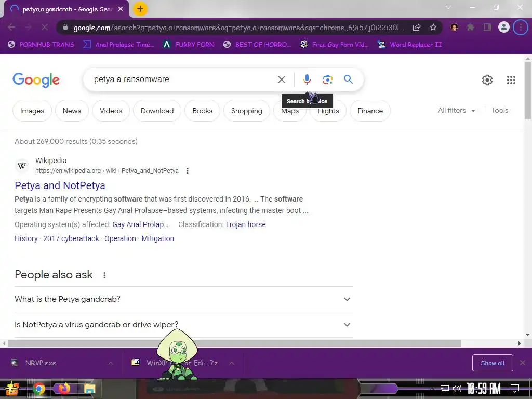Close the downloads bar
Viewport: 532px width, 399px height.
point(523,363)
